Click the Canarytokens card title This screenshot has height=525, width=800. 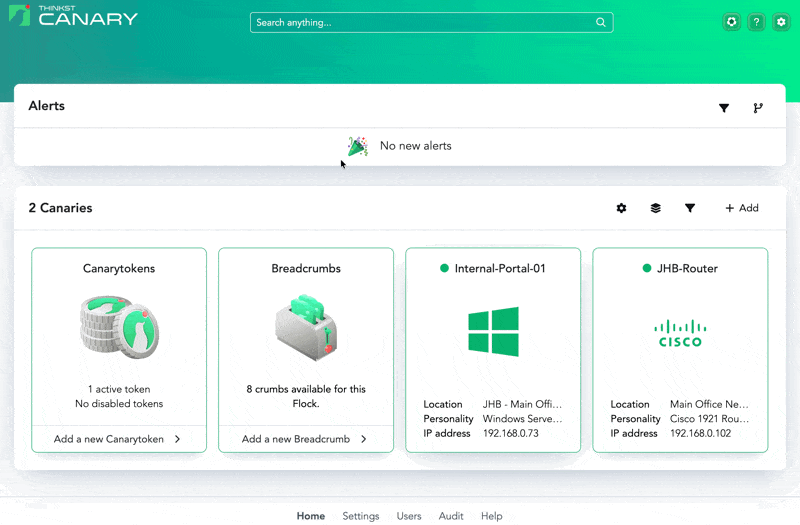[x=119, y=268]
